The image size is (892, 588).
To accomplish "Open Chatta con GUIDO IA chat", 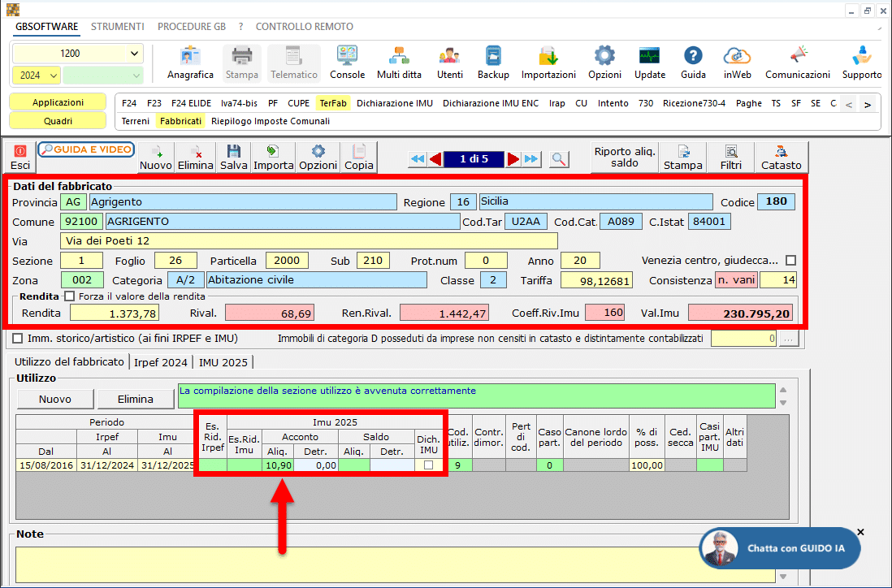I will click(x=780, y=548).
